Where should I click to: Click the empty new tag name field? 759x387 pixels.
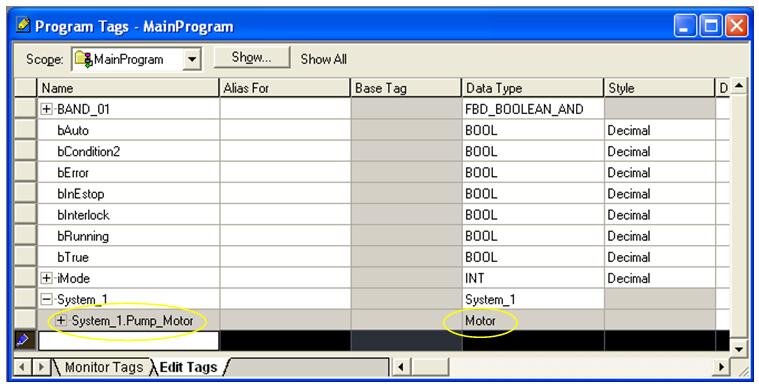click(128, 341)
